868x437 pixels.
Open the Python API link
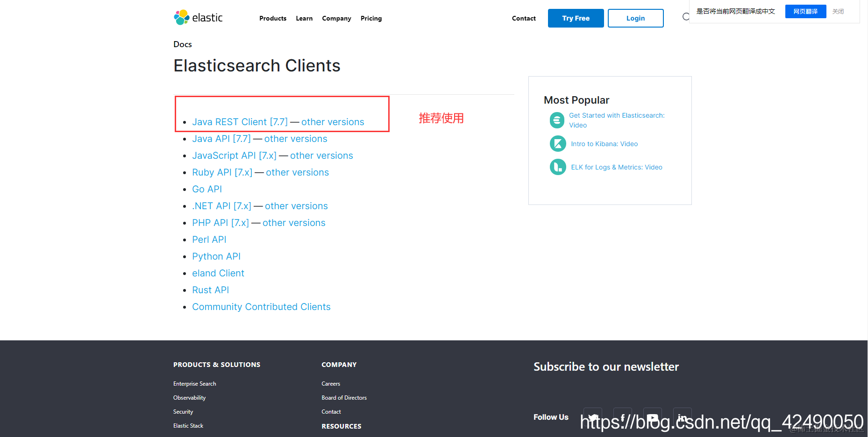pos(216,256)
